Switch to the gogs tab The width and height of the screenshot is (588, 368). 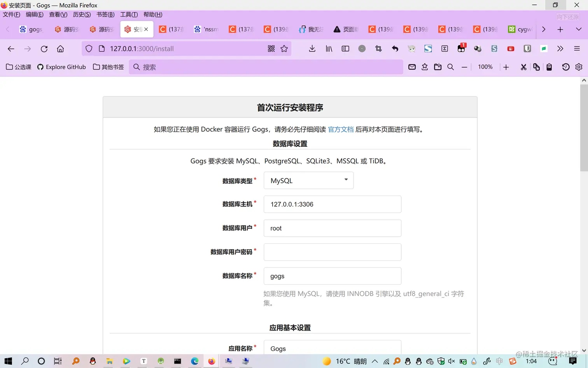pyautogui.click(x=31, y=29)
